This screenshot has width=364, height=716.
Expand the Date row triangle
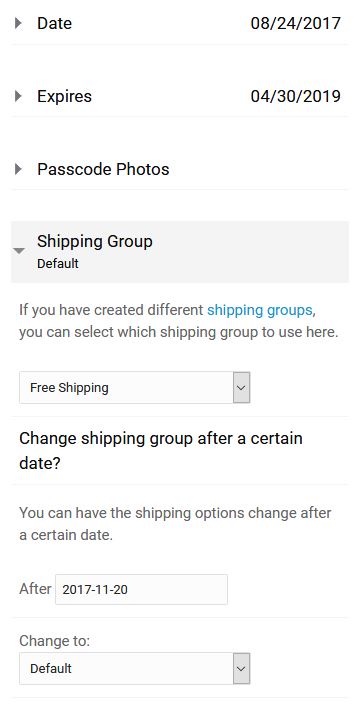point(18,23)
